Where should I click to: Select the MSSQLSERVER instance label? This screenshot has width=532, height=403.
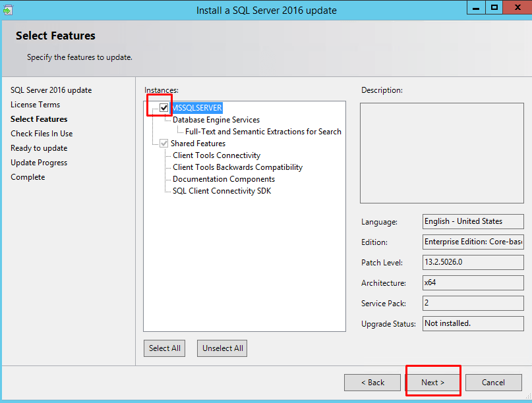pyautogui.click(x=197, y=108)
